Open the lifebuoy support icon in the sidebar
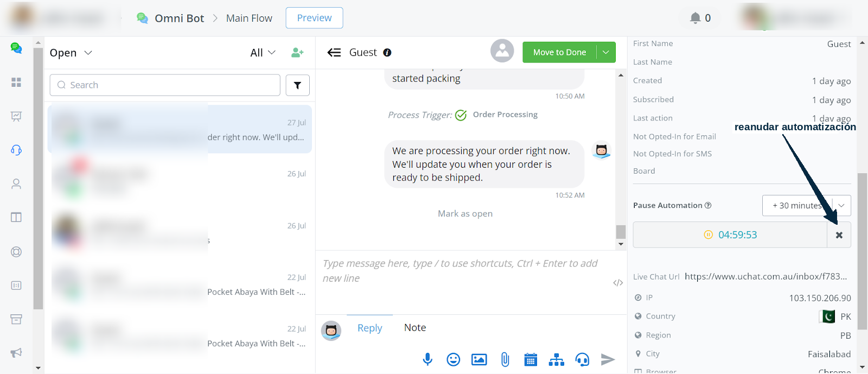 pyautogui.click(x=16, y=252)
